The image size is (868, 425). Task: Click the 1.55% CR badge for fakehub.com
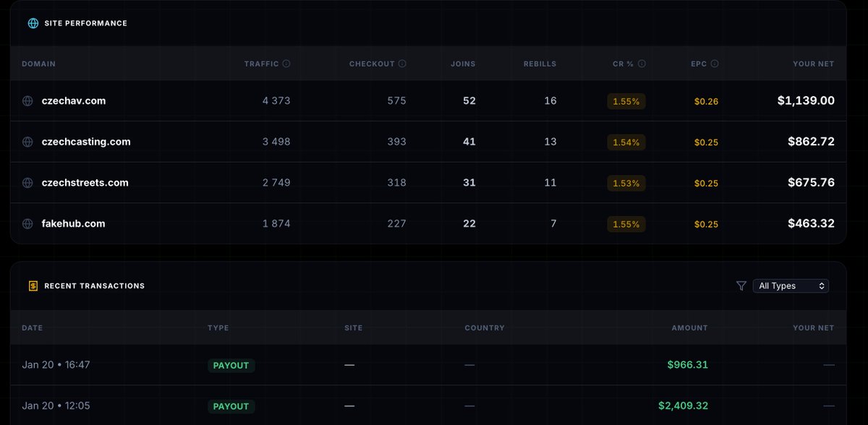point(626,224)
